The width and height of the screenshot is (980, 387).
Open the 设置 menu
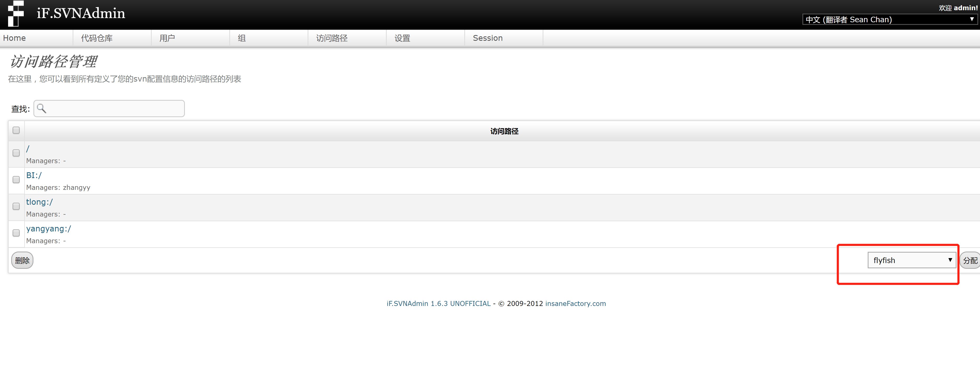tap(402, 38)
